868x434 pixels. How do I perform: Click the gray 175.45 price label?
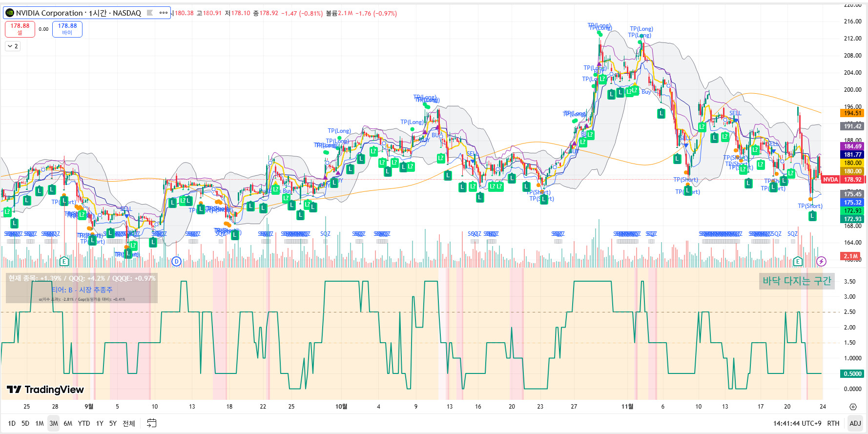(853, 194)
